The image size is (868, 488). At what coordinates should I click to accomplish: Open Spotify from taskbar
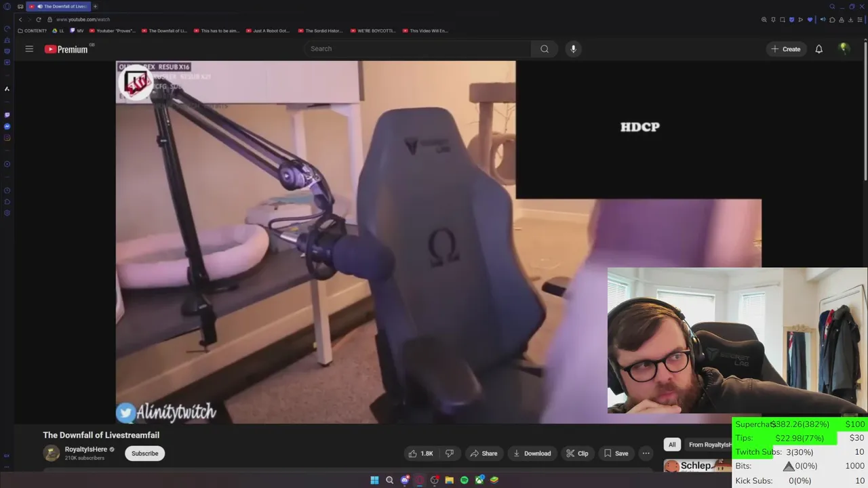pyautogui.click(x=464, y=480)
